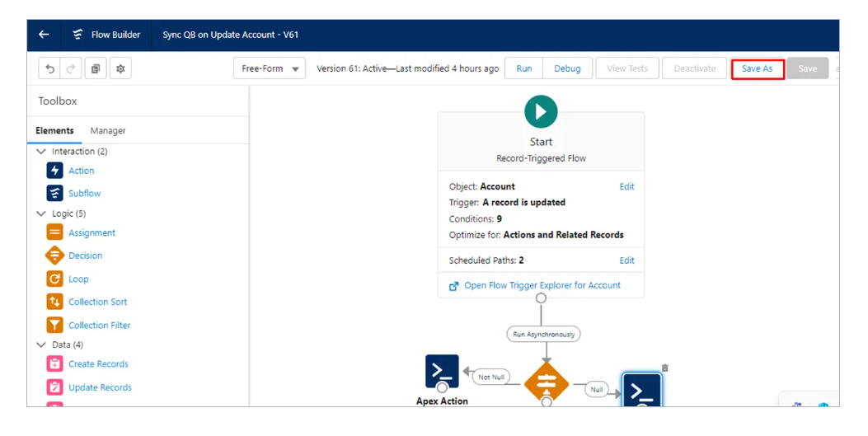Collapse the Logic section

click(x=42, y=213)
